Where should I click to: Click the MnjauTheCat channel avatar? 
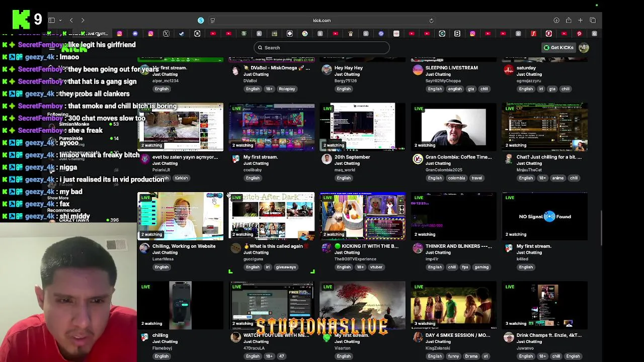click(x=509, y=159)
